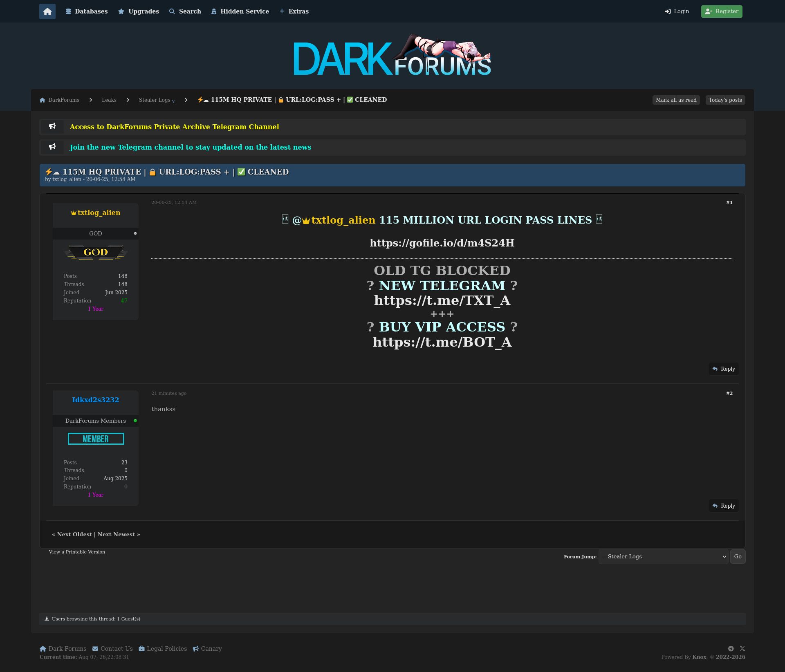Click the house icon beside footer Dark Forums

pyautogui.click(x=43, y=649)
